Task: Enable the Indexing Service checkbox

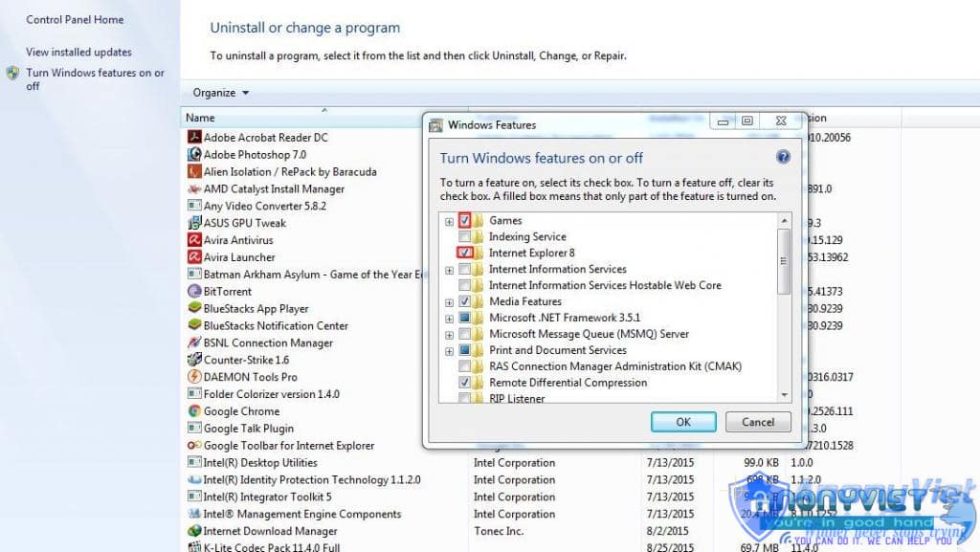Action: (x=464, y=236)
